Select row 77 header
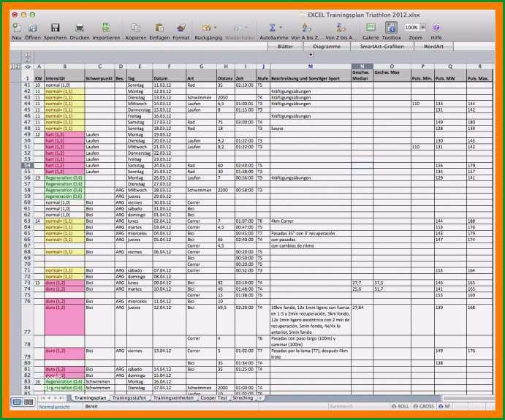Screen dimensions: 505x420 tap(27, 320)
